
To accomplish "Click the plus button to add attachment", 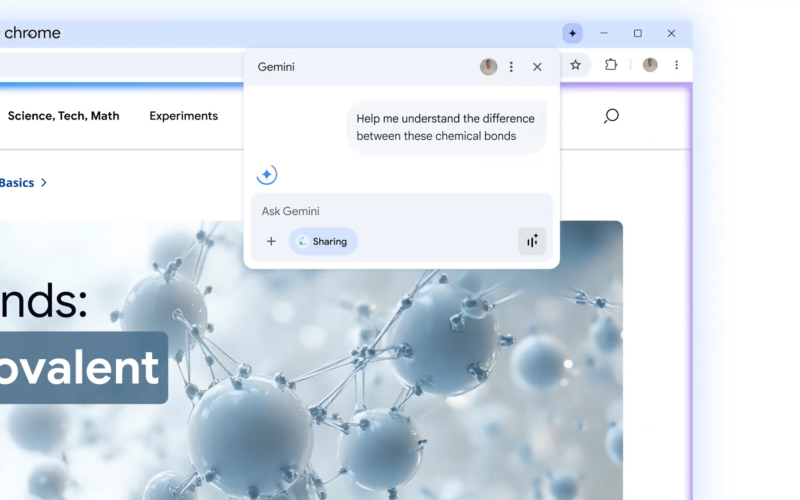I will coord(271,241).
